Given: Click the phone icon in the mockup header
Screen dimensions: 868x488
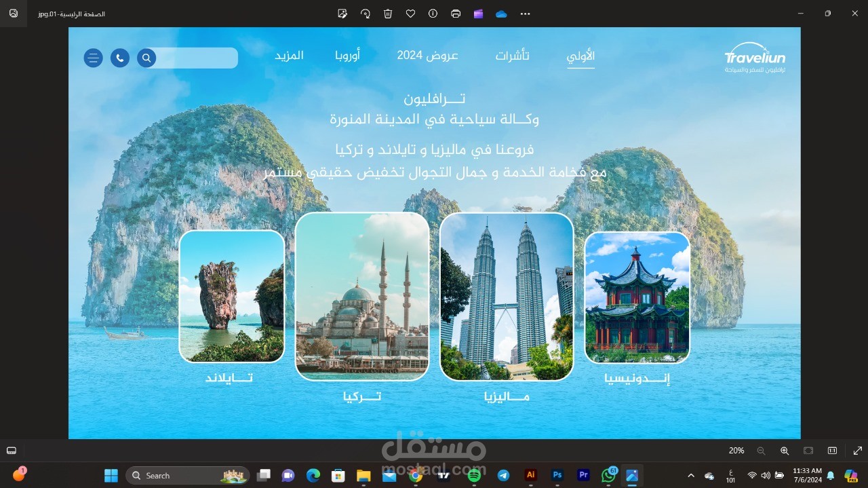Looking at the screenshot, I should 120,58.
